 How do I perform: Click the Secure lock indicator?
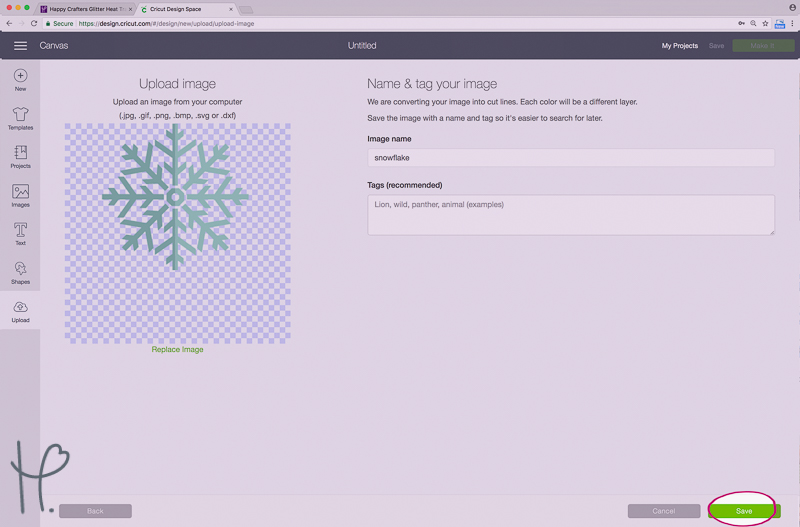(59, 23)
